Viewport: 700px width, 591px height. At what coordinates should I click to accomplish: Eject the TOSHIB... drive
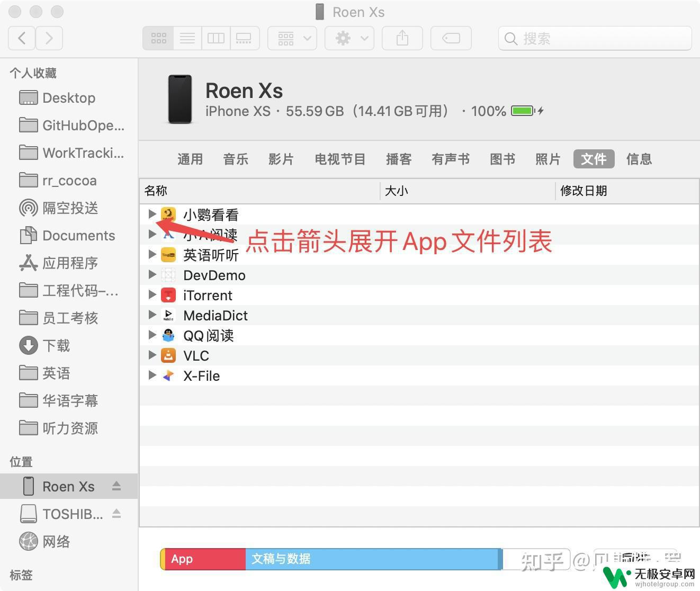[x=116, y=514]
